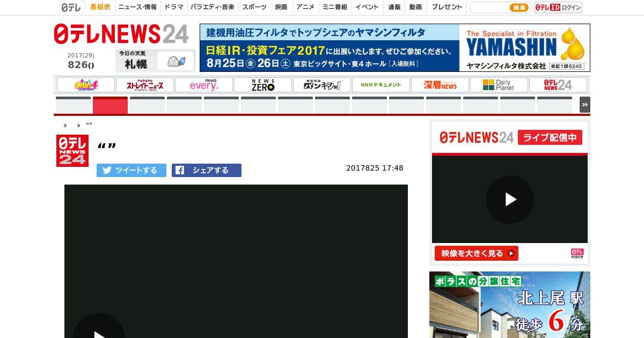This screenshot has width=644, height=338.
Task: Play the live stream video in sidebar
Action: click(510, 200)
